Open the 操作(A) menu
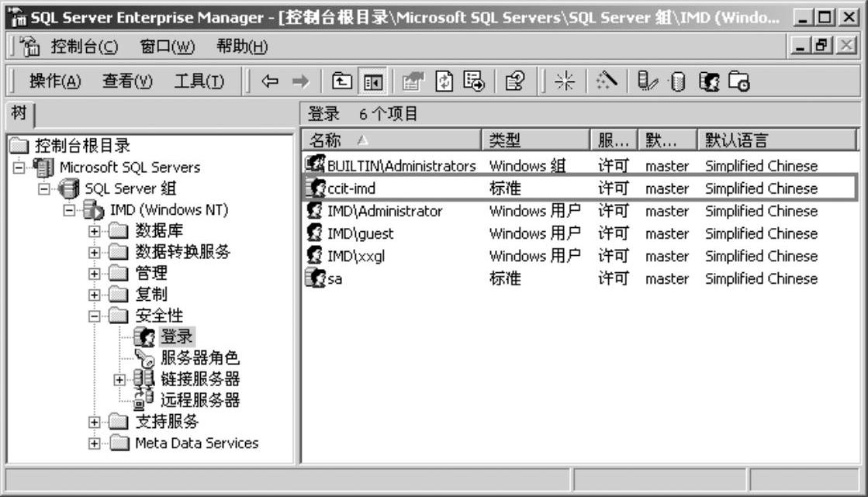The image size is (868, 497). point(55,81)
